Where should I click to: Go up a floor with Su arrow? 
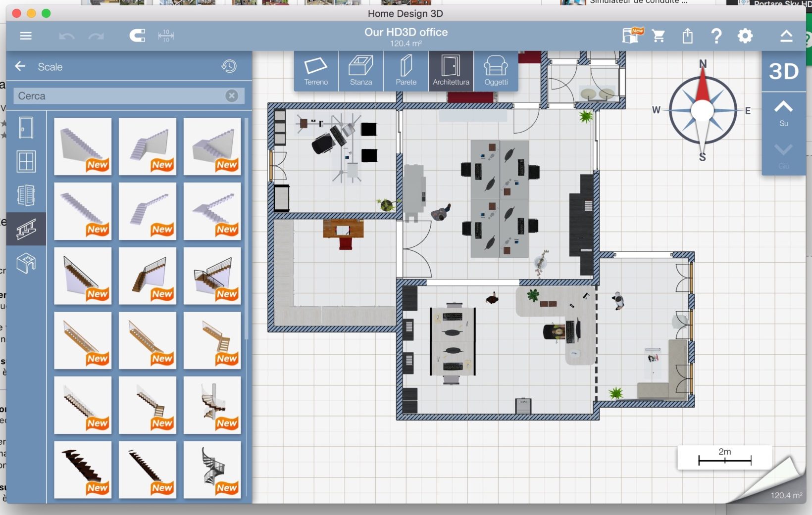pyautogui.click(x=783, y=113)
